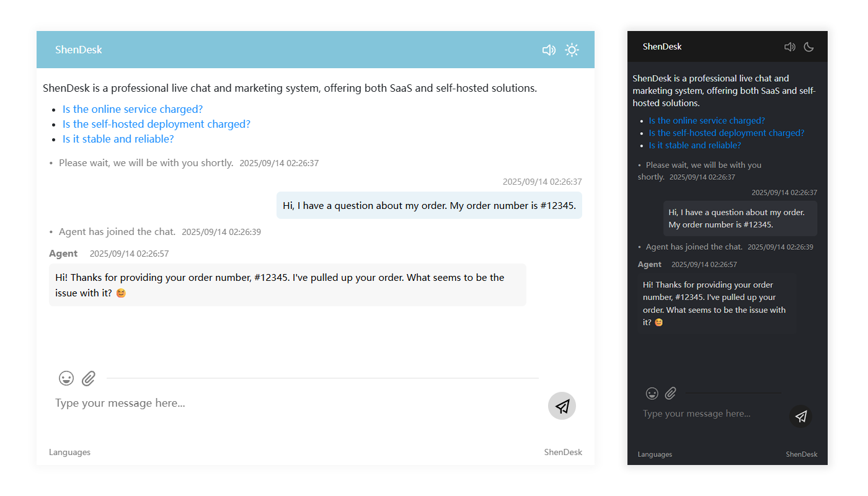The width and height of the screenshot is (868, 496).
Task: Open the Languages selector in dark widget footer
Action: (655, 454)
